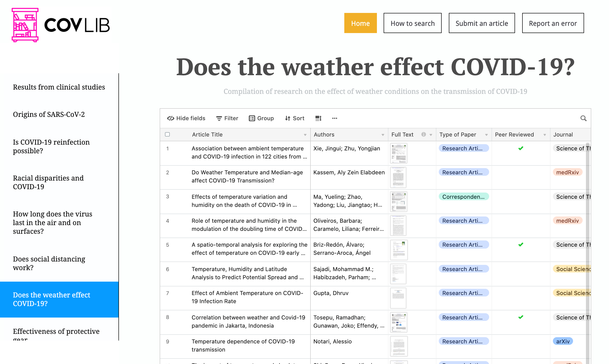Click the row height icon in toolbar
Image resolution: width=609 pixels, height=364 pixels.
coord(318,119)
